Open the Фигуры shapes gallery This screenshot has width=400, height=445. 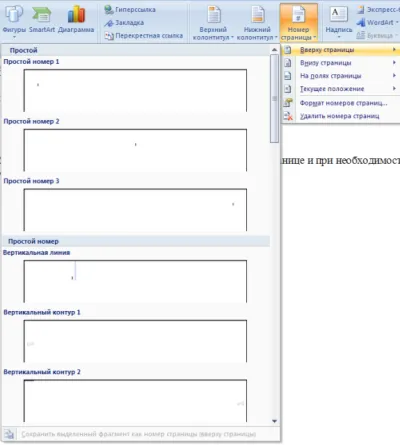[x=14, y=21]
